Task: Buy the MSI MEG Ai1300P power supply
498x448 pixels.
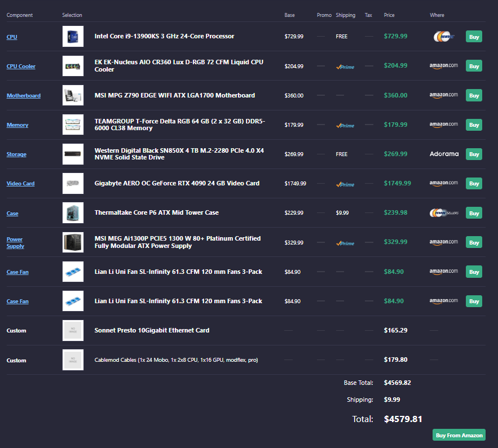Action: click(474, 242)
